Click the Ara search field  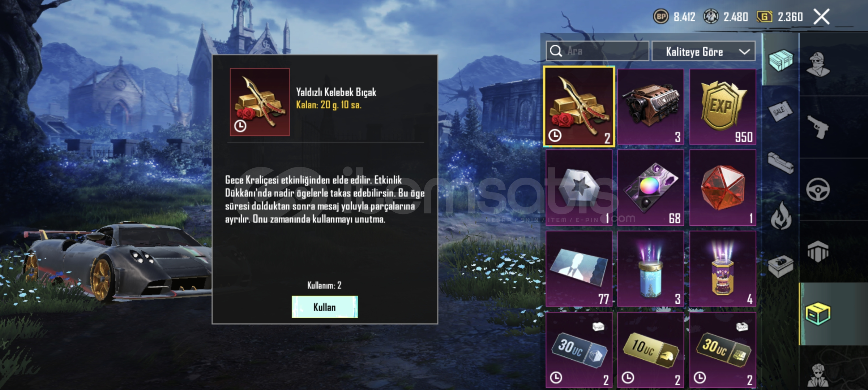(597, 51)
